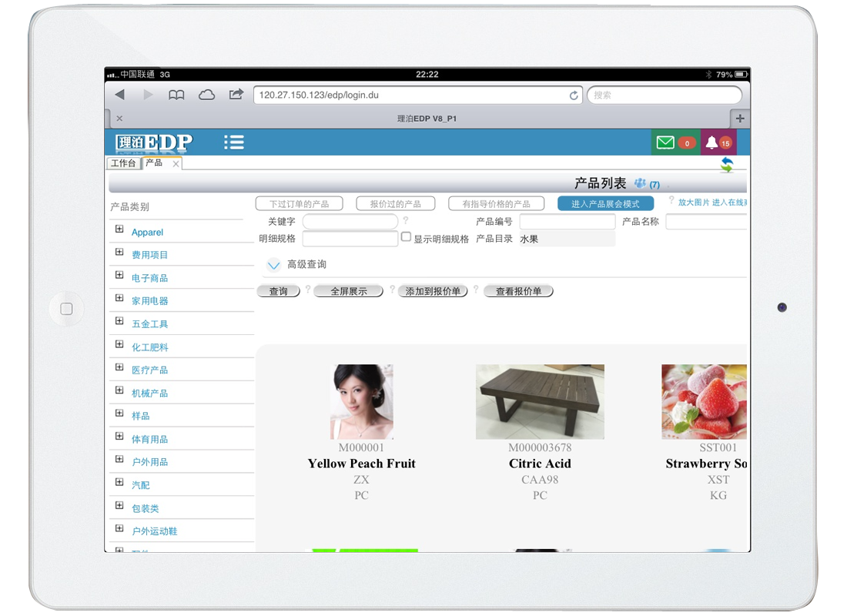Switch to the 工作台 tab
The width and height of the screenshot is (847, 616).
(123, 163)
